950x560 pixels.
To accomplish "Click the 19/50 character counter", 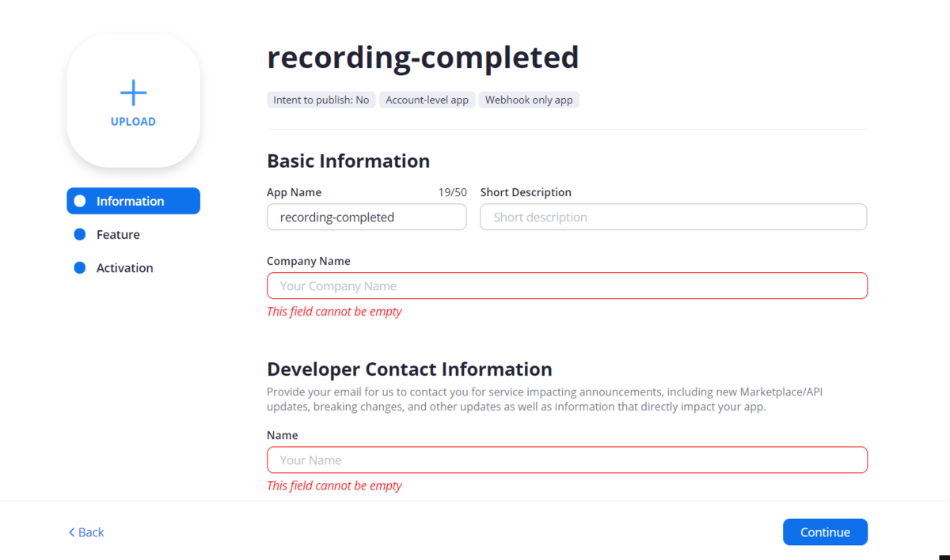I will 453,192.
